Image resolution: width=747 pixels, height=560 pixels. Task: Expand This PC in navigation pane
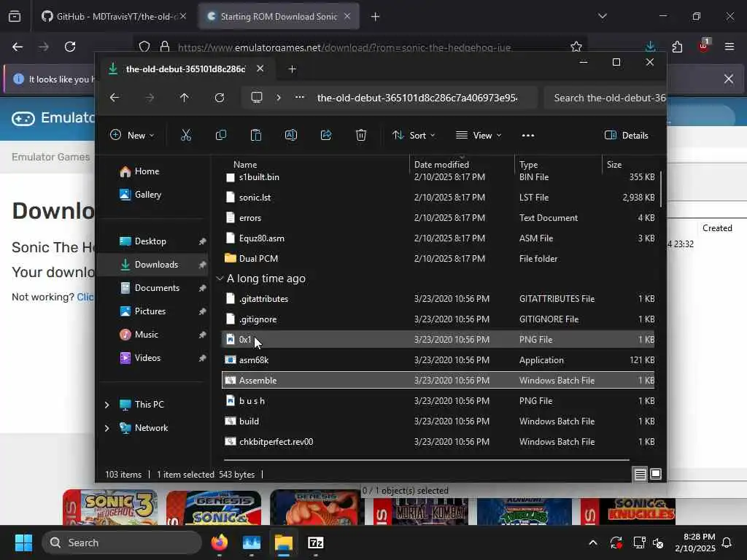(107, 405)
